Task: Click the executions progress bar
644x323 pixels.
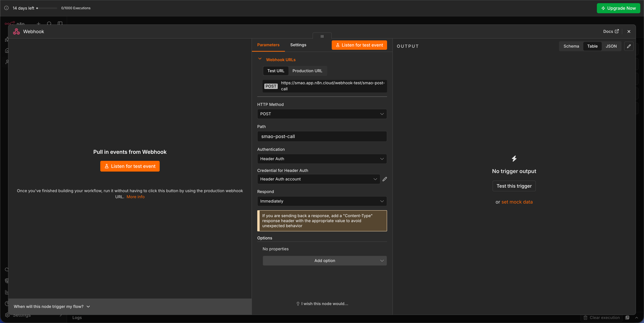Action: [x=47, y=8]
